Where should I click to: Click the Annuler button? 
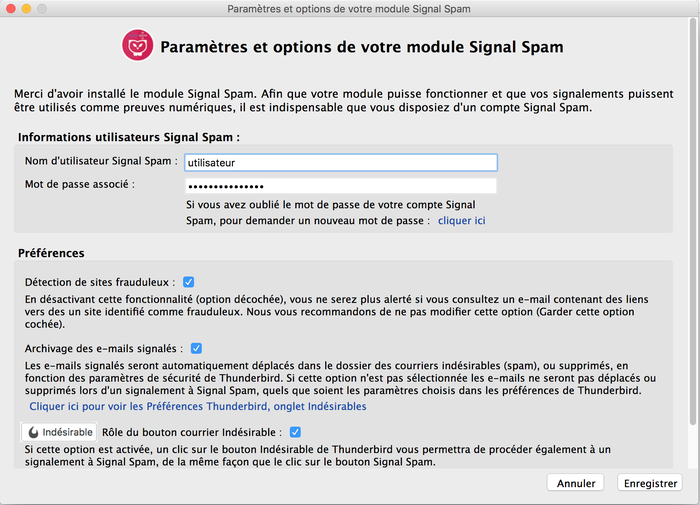coord(575,483)
